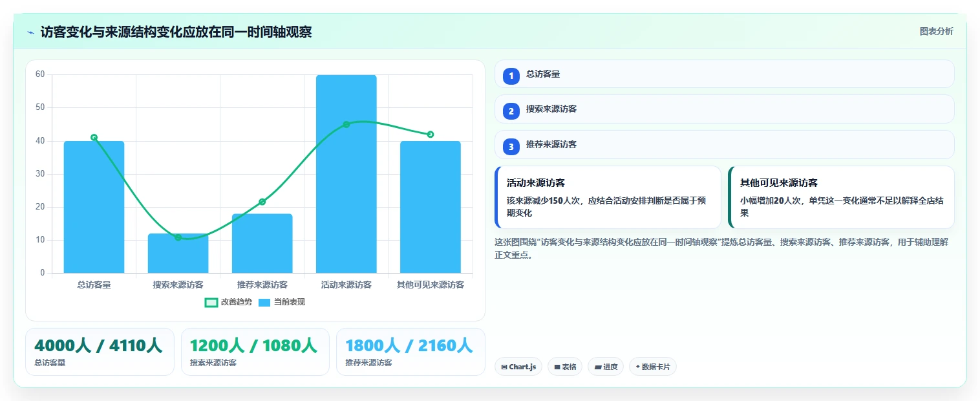Image resolution: width=980 pixels, height=401 pixels.
Task: Click the 总访客量 bar in chart
Action: pos(94,207)
